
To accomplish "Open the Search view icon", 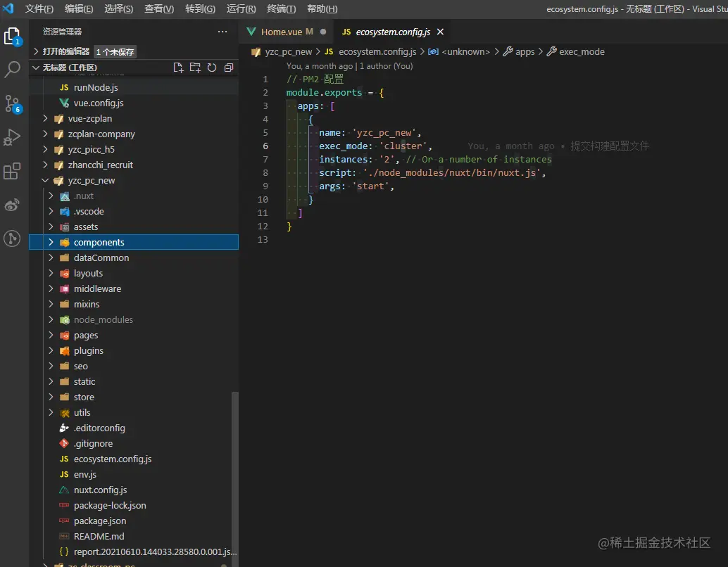I will pyautogui.click(x=12, y=70).
